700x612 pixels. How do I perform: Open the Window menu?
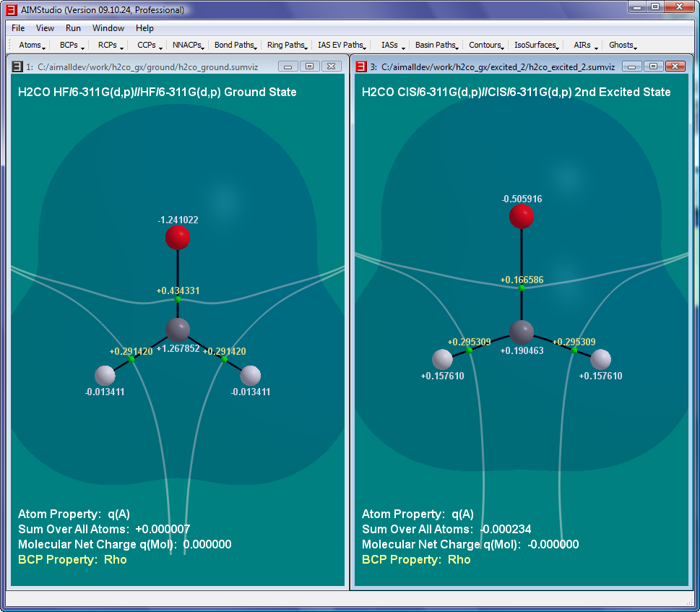point(108,28)
